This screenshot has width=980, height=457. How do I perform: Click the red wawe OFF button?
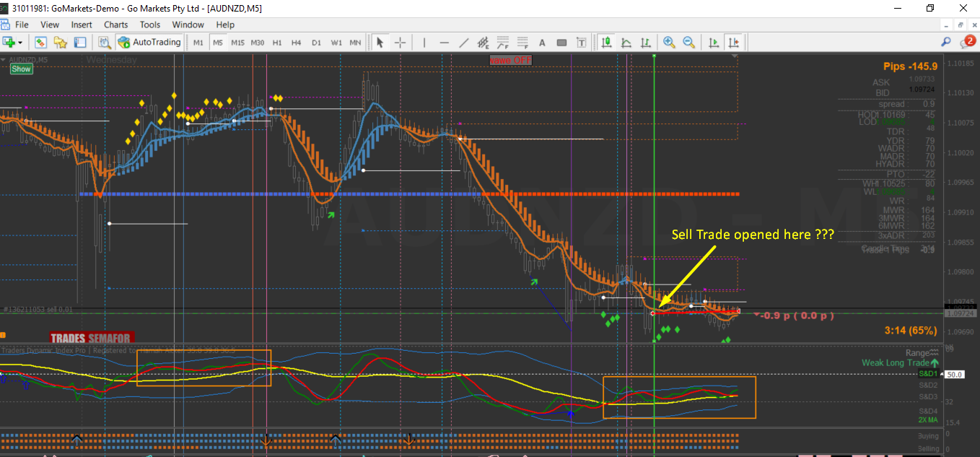[510, 61]
